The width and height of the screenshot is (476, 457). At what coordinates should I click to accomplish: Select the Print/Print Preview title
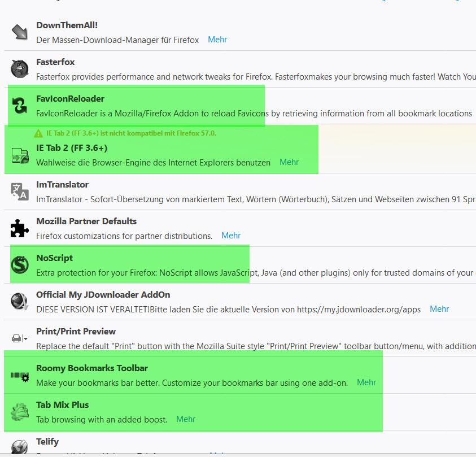[76, 332]
